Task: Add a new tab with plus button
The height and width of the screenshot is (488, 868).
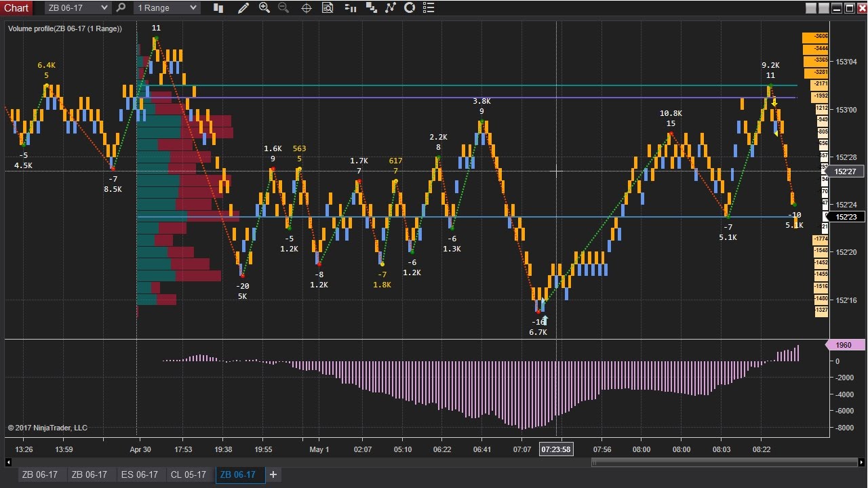Action: coord(273,474)
